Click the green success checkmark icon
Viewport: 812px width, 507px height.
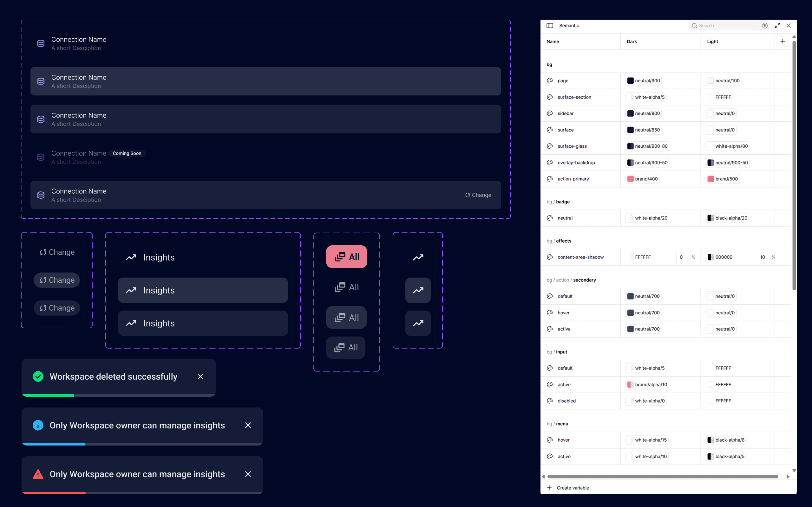[x=38, y=376]
